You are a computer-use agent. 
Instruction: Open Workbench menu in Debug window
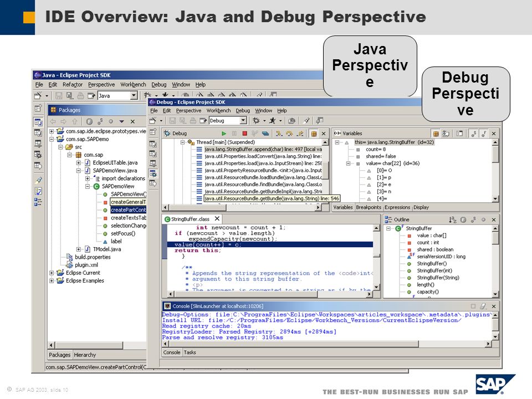click(x=218, y=111)
